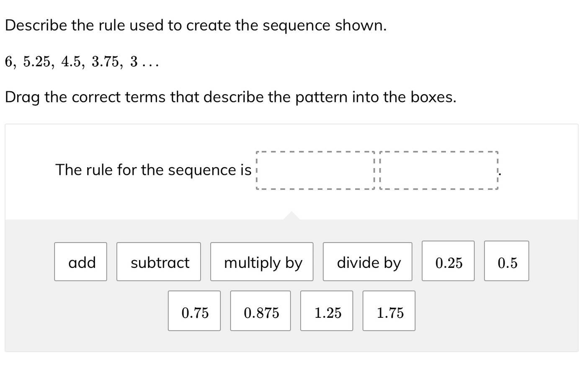Image resolution: width=588 pixels, height=379 pixels.
Task: Choose the "multiply by" tile
Action: coord(262,262)
